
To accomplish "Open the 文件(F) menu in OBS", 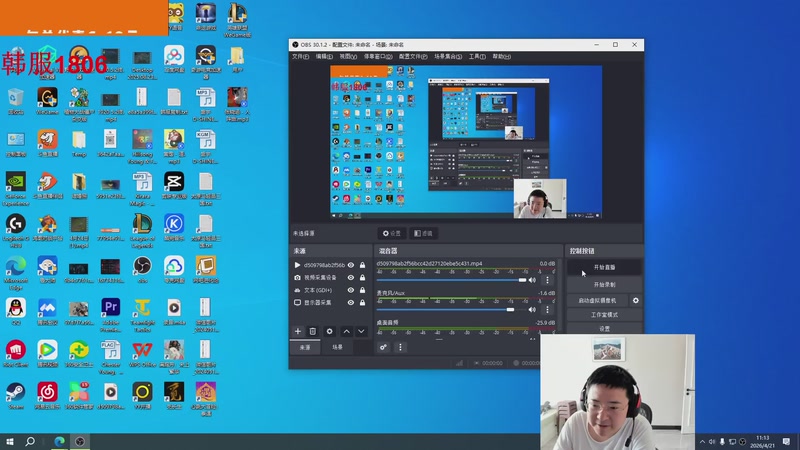I will coord(301,57).
